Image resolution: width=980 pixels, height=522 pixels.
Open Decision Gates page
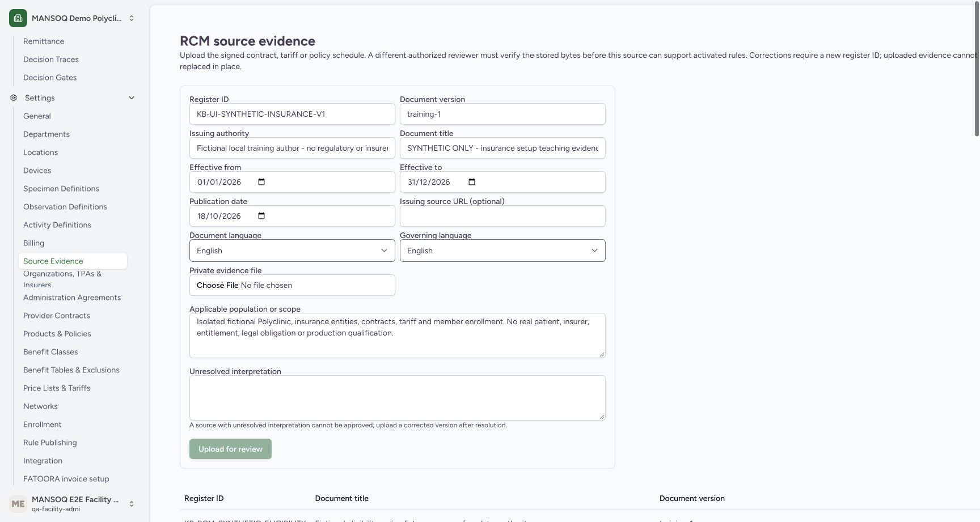[x=50, y=78]
